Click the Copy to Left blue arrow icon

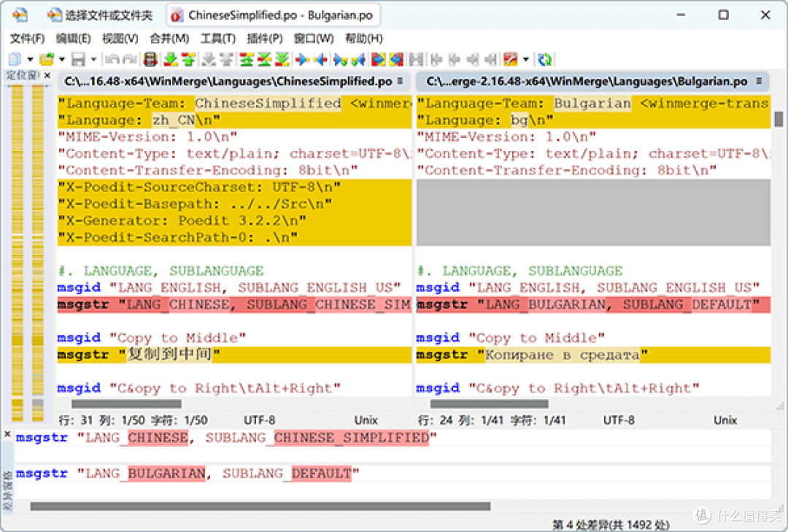coord(320,59)
